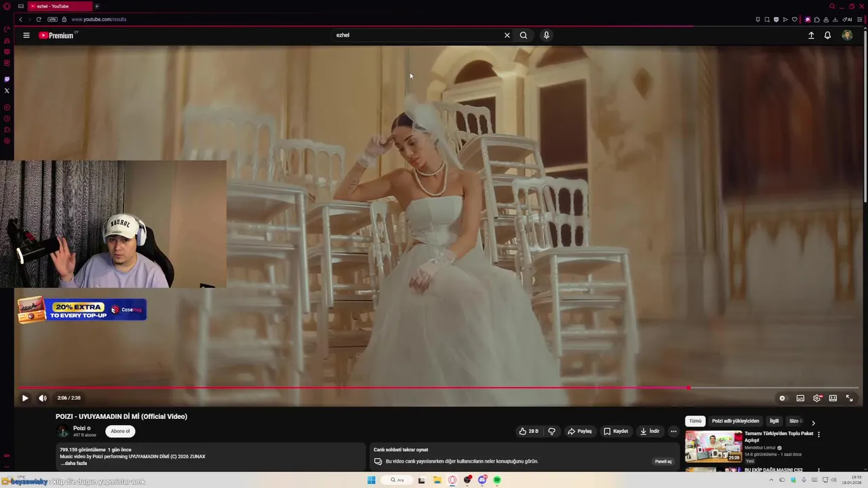Open live chat panel with Paneli aç
Screen dimensions: 868x488
(x=663, y=462)
